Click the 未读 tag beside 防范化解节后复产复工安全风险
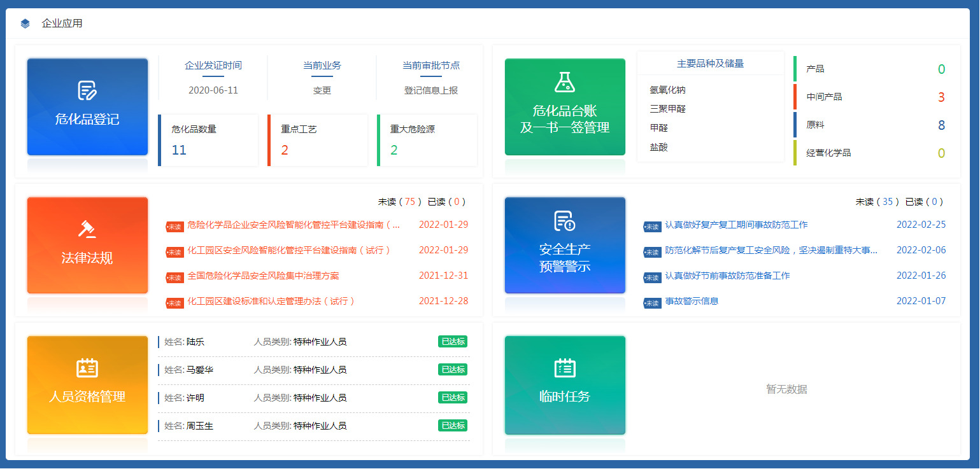 (x=652, y=252)
